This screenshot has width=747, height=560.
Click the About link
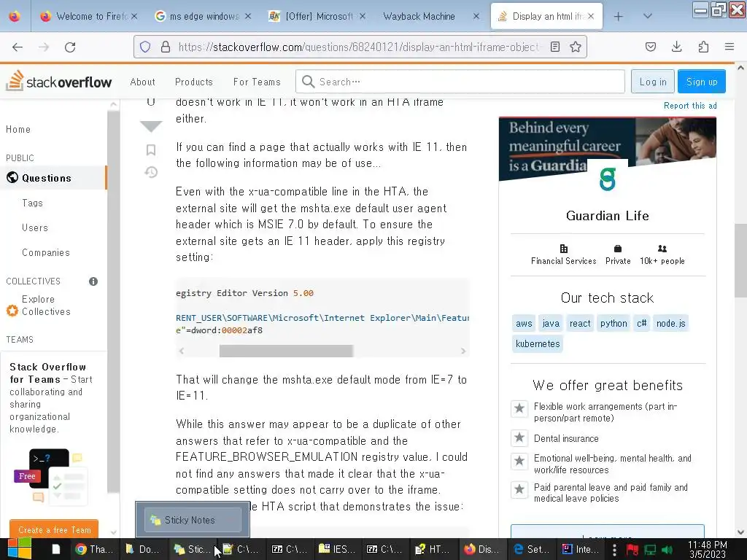pos(142,82)
